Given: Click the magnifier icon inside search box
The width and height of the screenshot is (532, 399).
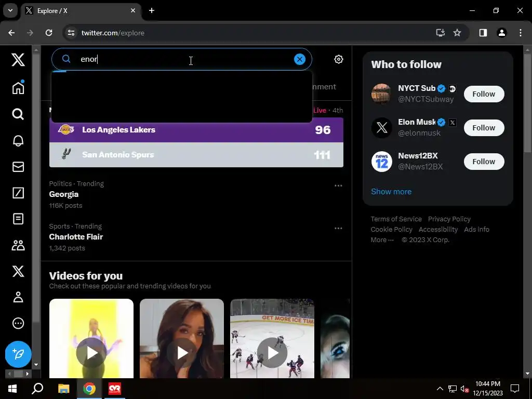Looking at the screenshot, I should [x=66, y=59].
